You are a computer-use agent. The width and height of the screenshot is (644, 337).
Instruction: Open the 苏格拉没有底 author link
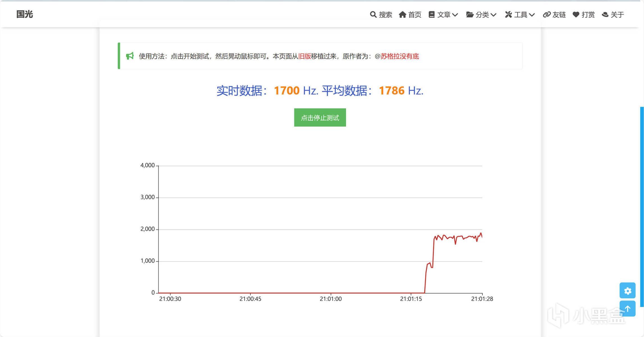pos(399,56)
